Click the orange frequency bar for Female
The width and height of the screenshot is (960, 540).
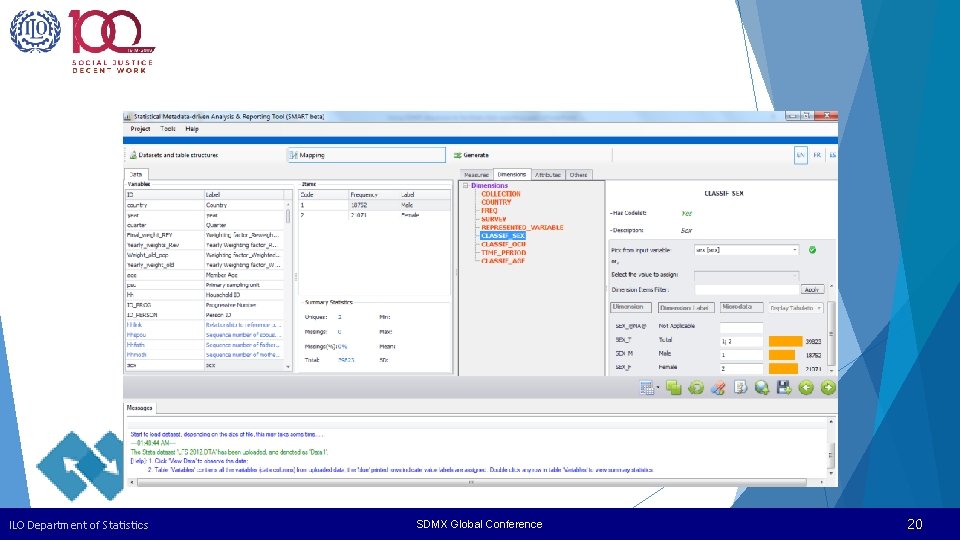tap(783, 369)
